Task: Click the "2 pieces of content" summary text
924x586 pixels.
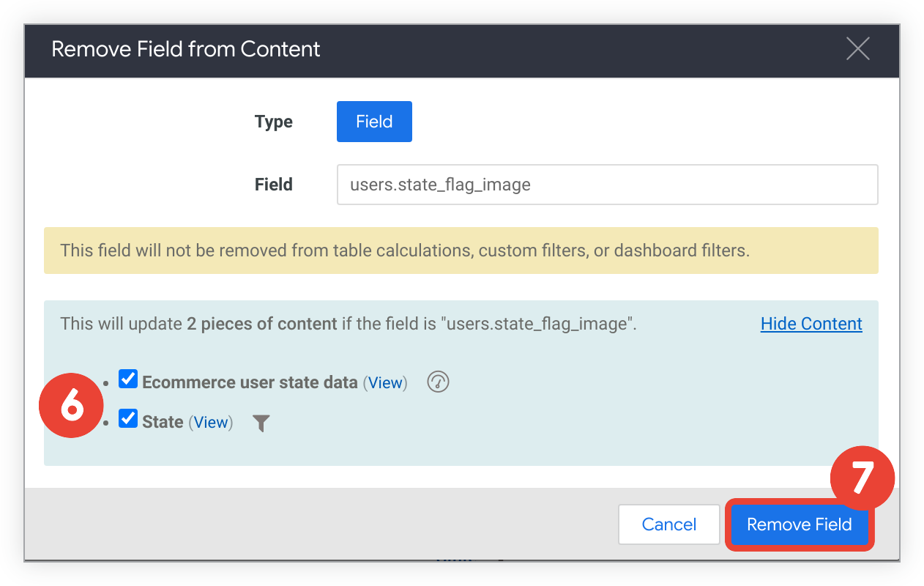Action: pyautogui.click(x=261, y=324)
